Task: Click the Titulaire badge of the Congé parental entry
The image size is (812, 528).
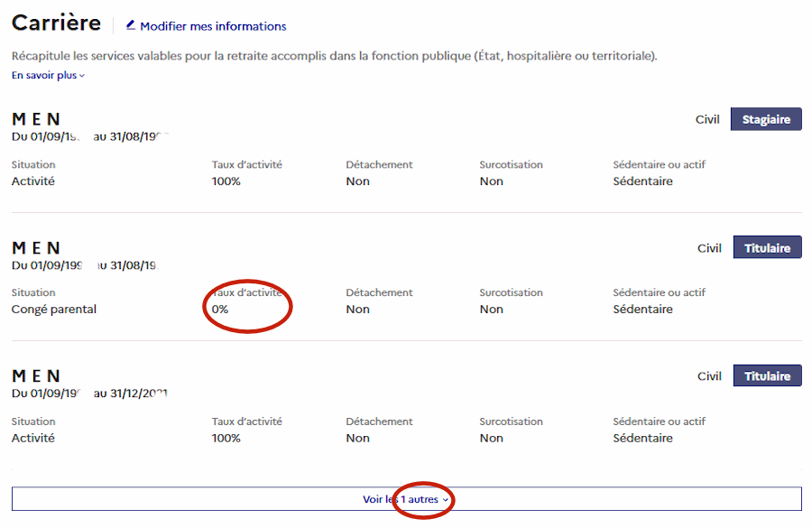Action: (x=767, y=248)
